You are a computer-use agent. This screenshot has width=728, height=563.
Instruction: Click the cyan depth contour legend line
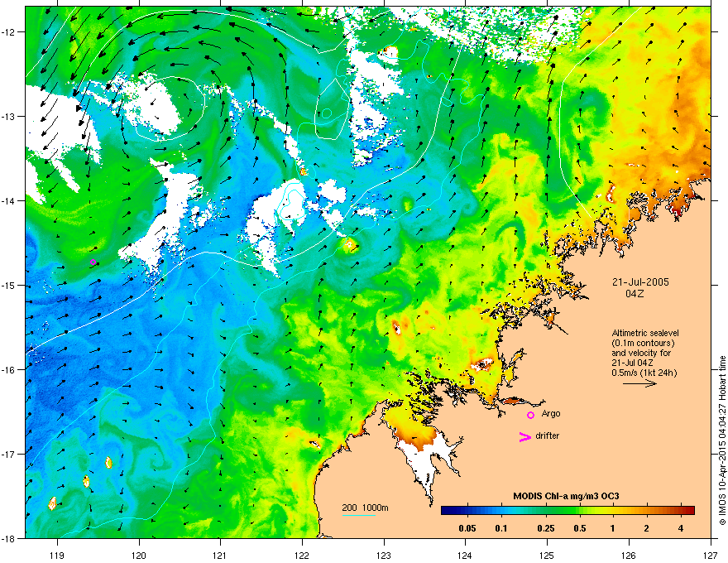tap(359, 515)
